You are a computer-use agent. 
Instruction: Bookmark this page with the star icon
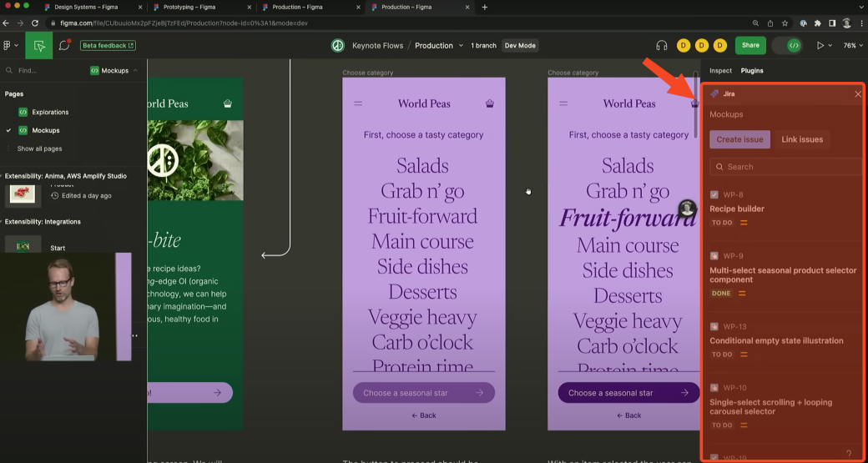tap(785, 23)
